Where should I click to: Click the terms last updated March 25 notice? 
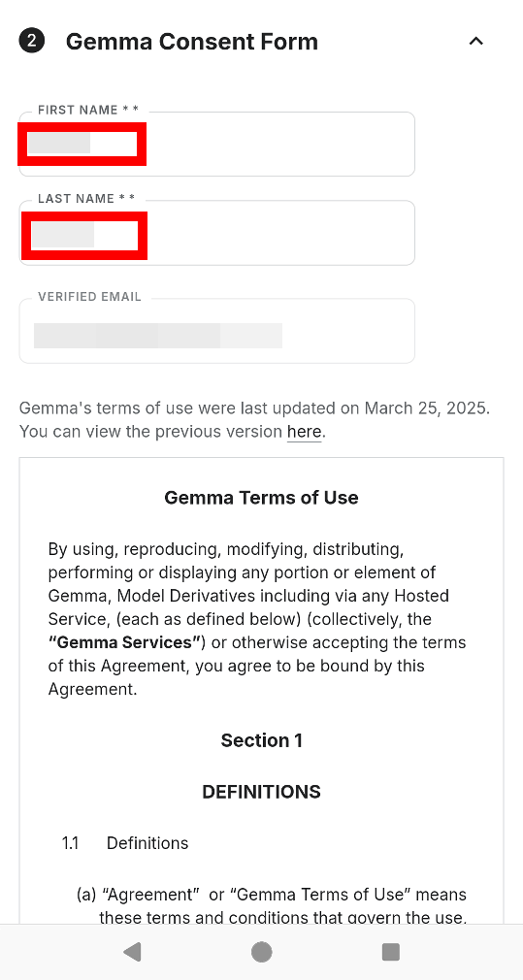click(254, 420)
